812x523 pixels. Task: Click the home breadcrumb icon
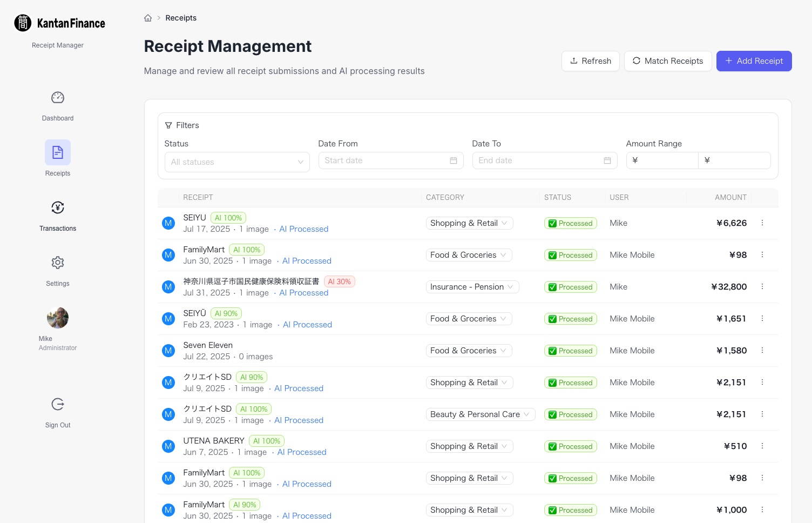pos(148,17)
